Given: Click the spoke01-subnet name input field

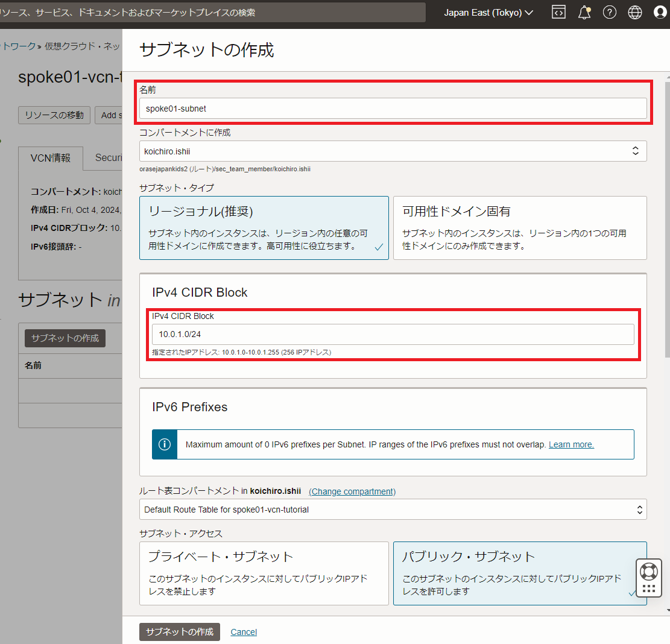Looking at the screenshot, I should (393, 109).
